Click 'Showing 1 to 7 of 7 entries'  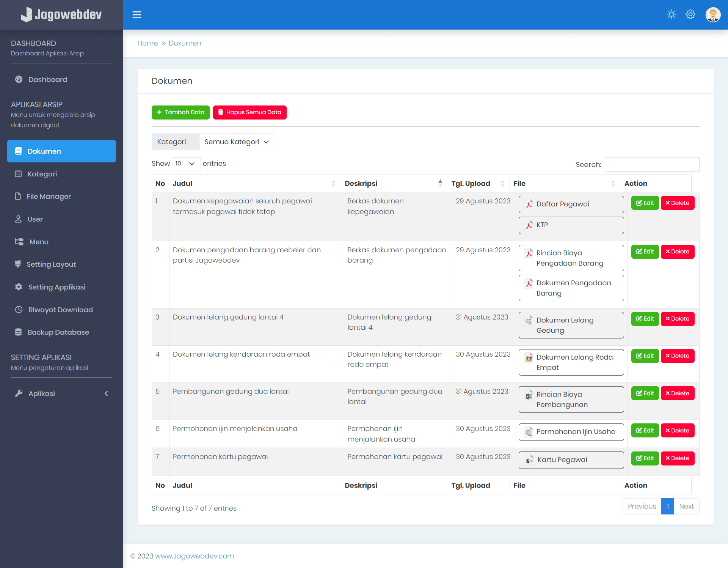[194, 508]
